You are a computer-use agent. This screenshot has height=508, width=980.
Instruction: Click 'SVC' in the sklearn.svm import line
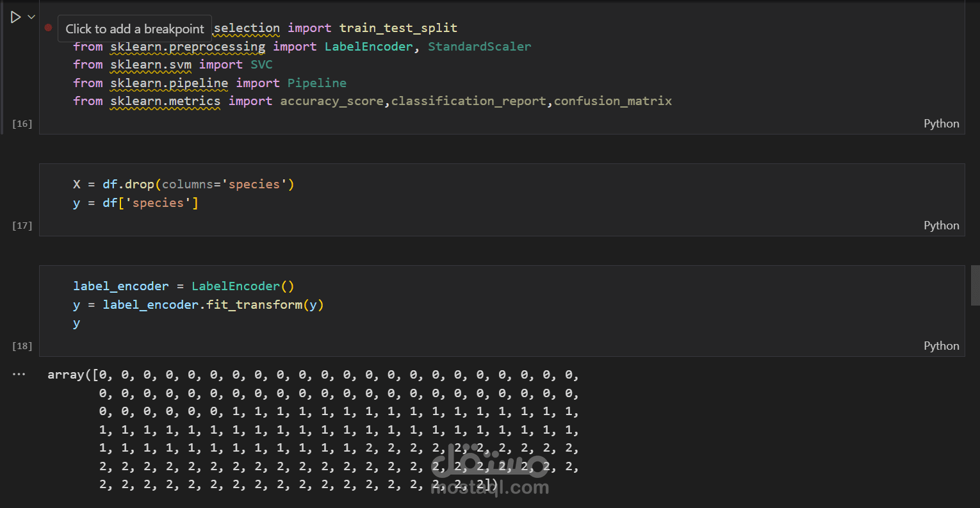[x=261, y=65]
